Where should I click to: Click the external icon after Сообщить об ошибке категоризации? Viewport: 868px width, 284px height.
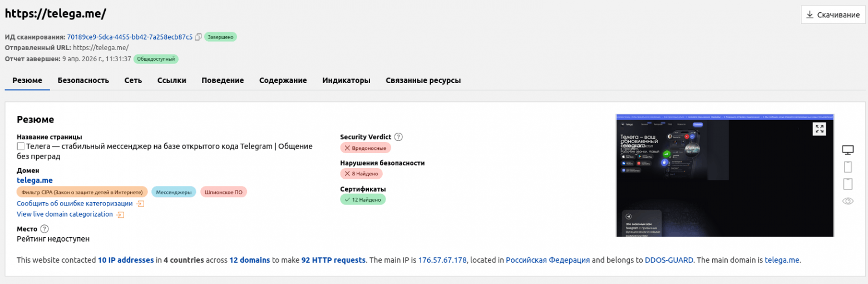tap(140, 204)
